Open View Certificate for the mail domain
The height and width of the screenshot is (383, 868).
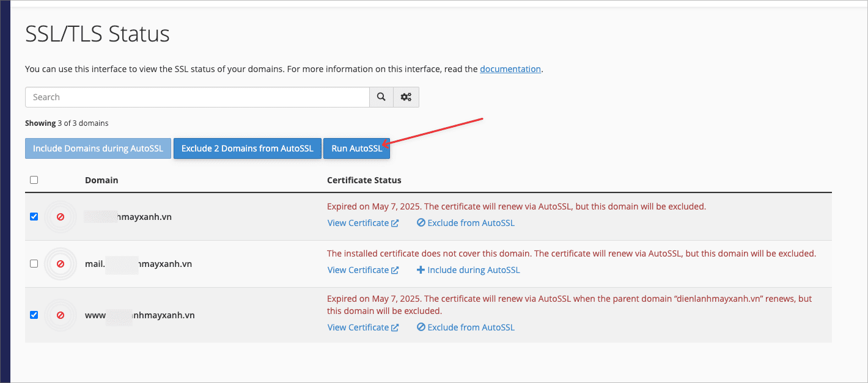click(358, 270)
